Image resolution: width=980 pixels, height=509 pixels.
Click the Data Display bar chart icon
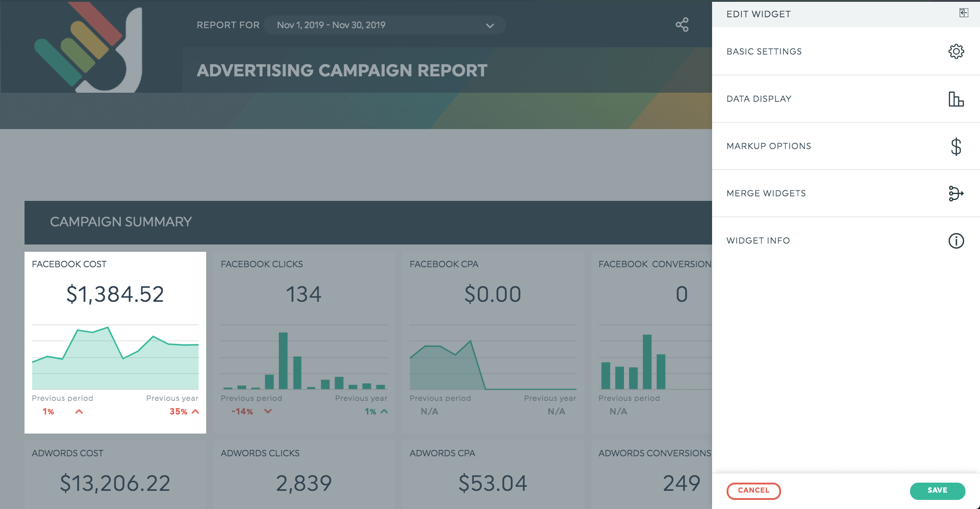(x=956, y=99)
